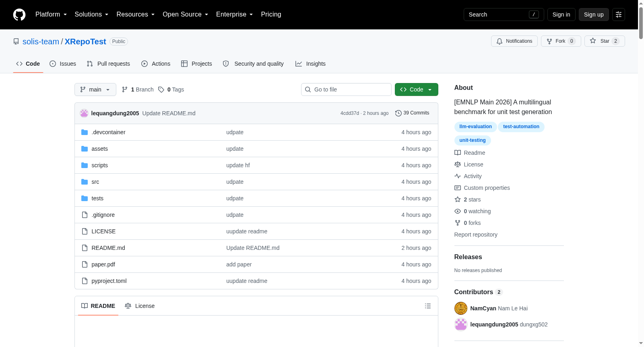Viewport: 644px width, 347px height.
Task: Open the green Code dropdown button
Action: [417, 89]
